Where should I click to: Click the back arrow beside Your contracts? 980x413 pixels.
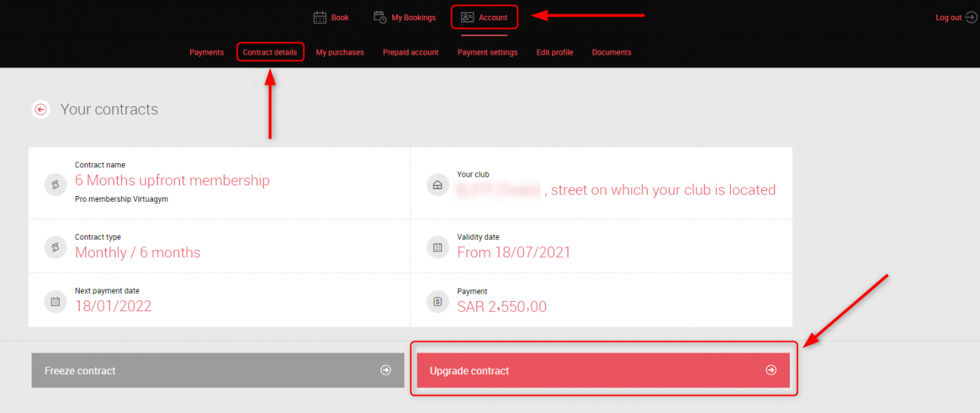pyautogui.click(x=41, y=110)
